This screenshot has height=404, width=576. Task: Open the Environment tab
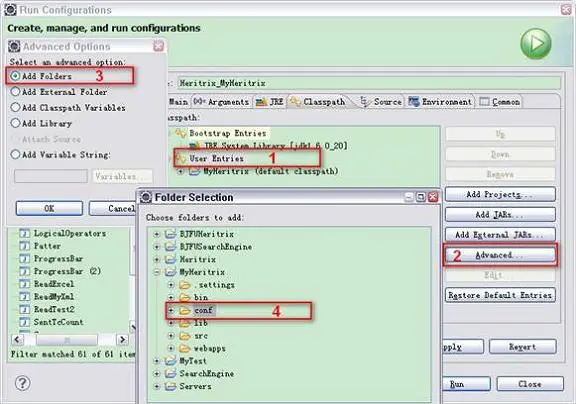click(440, 102)
